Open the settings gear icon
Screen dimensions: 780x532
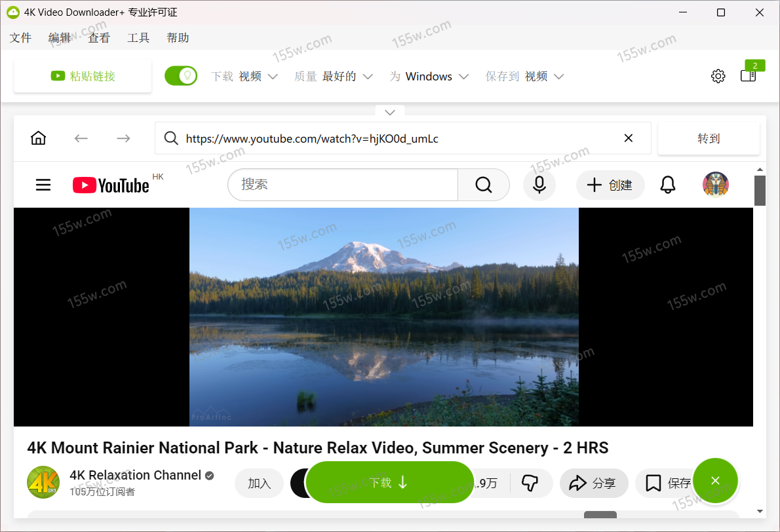pos(718,76)
